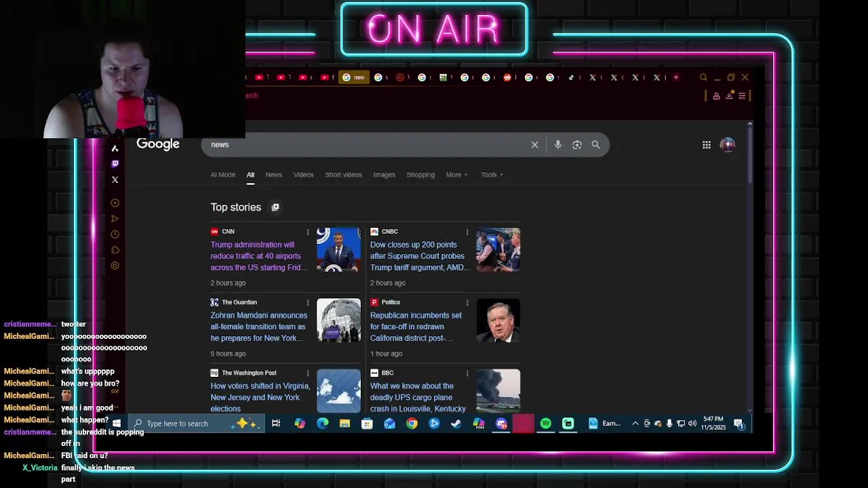Switch to AI Mode tab
This screenshot has width=868, height=488.
point(222,175)
